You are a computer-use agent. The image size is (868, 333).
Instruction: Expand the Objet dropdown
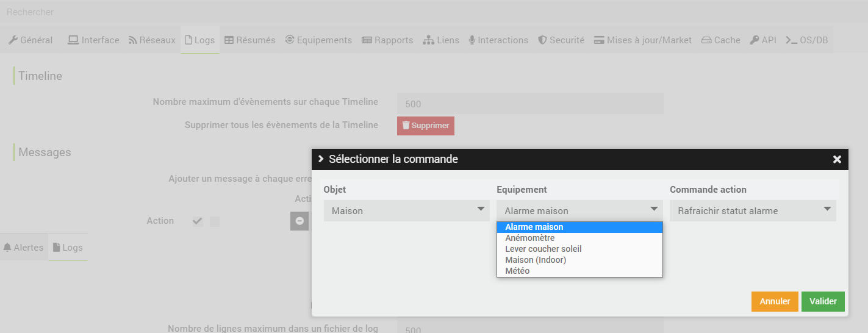[406, 211]
